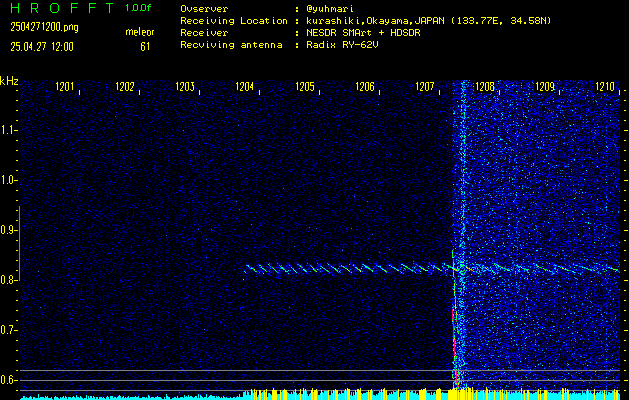Click the 1203 time marker
Viewport: 629px width, 400px height.
(185, 86)
